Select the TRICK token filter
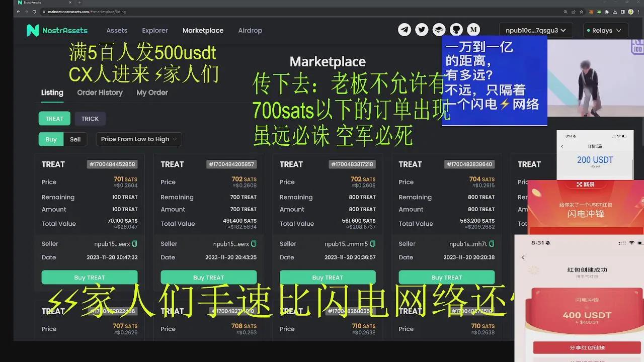The image size is (644, 362). pos(90,119)
